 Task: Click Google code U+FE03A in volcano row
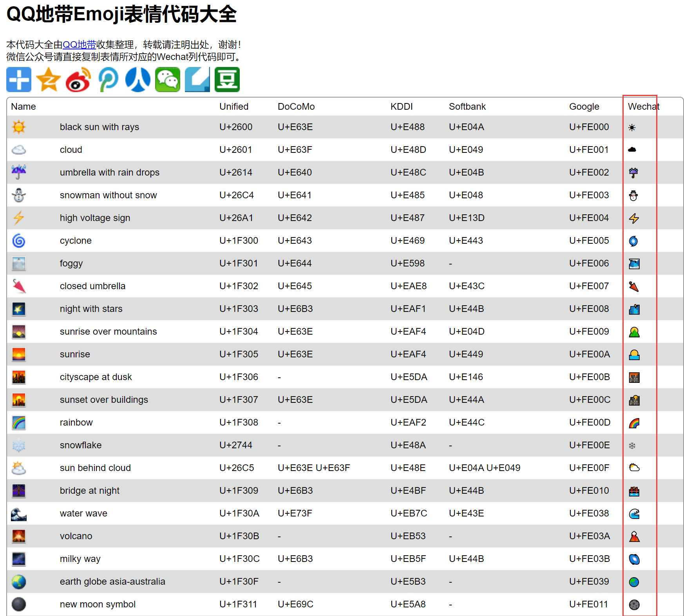(x=590, y=536)
